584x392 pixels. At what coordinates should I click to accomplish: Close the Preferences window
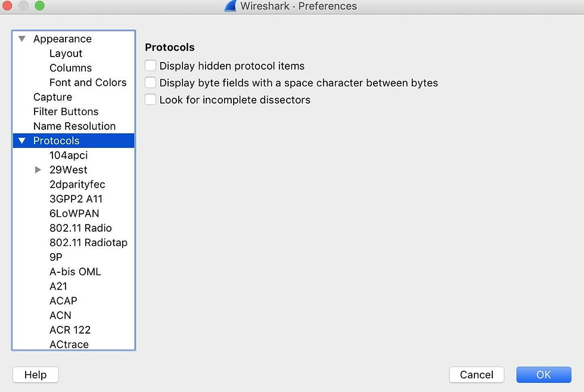click(7, 5)
